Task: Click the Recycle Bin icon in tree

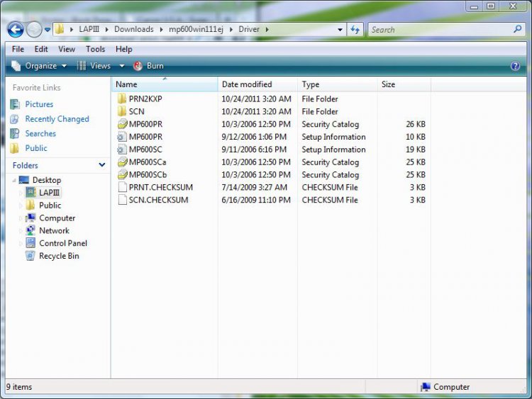Action: click(x=31, y=256)
